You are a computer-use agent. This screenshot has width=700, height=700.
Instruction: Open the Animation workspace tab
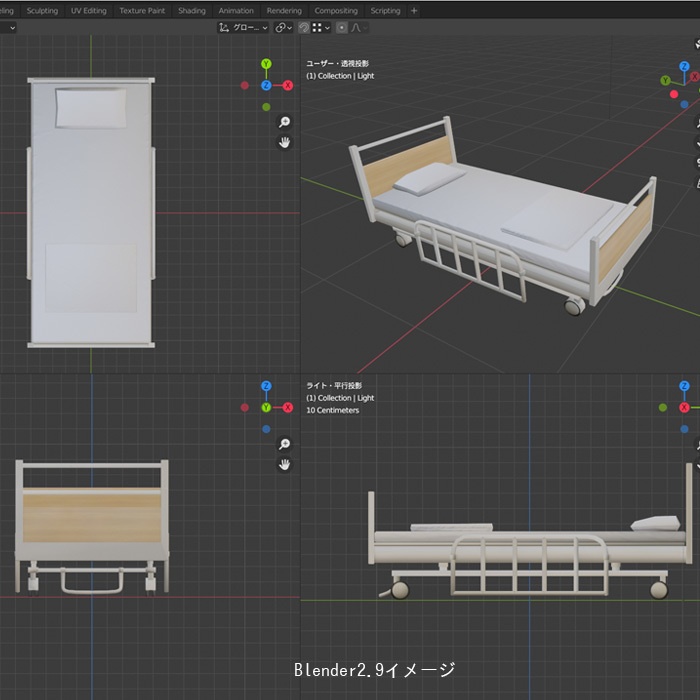click(x=236, y=11)
